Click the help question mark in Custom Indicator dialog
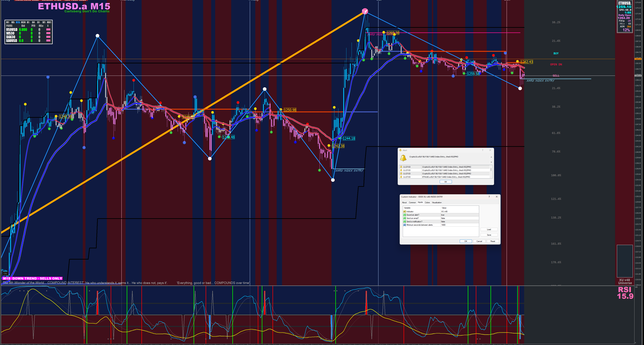Screen dimensions: 644x345 coord(489,197)
